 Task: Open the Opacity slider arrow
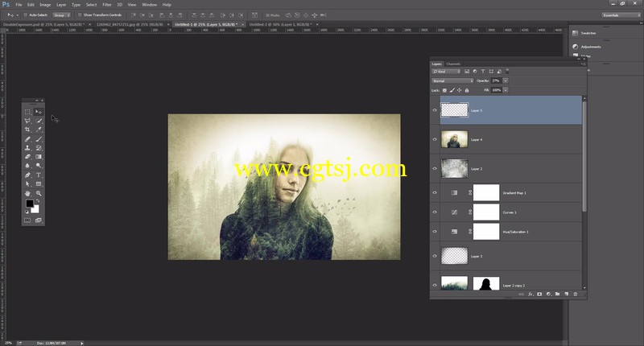pos(506,80)
